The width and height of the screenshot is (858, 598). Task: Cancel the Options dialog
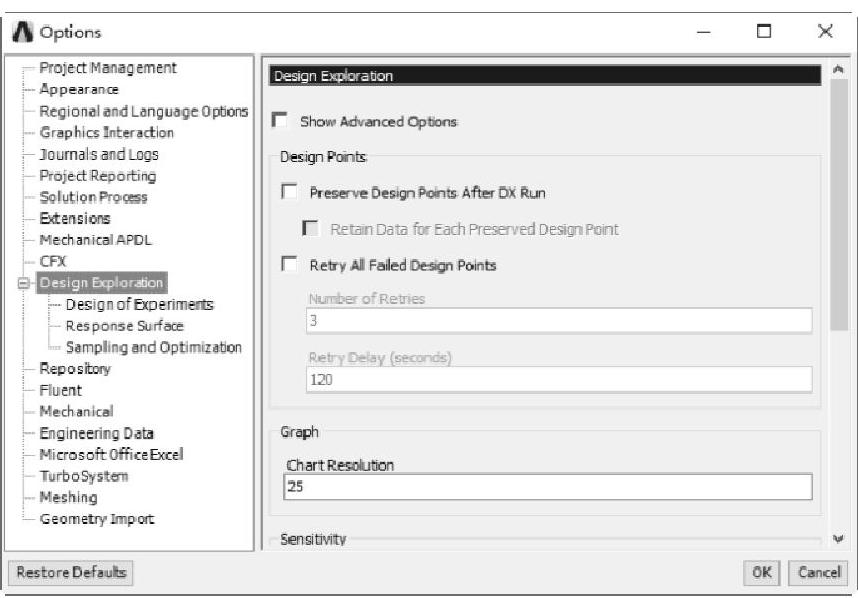818,573
